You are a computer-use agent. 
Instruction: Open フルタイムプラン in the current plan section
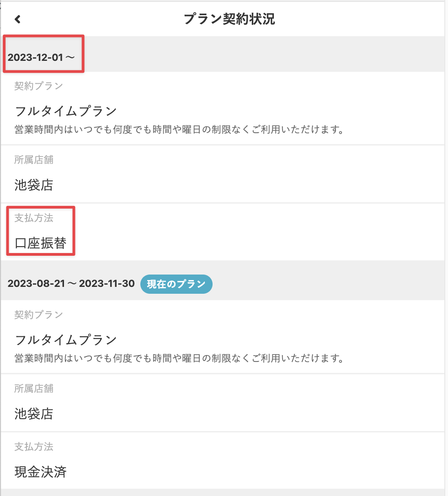[66, 340]
